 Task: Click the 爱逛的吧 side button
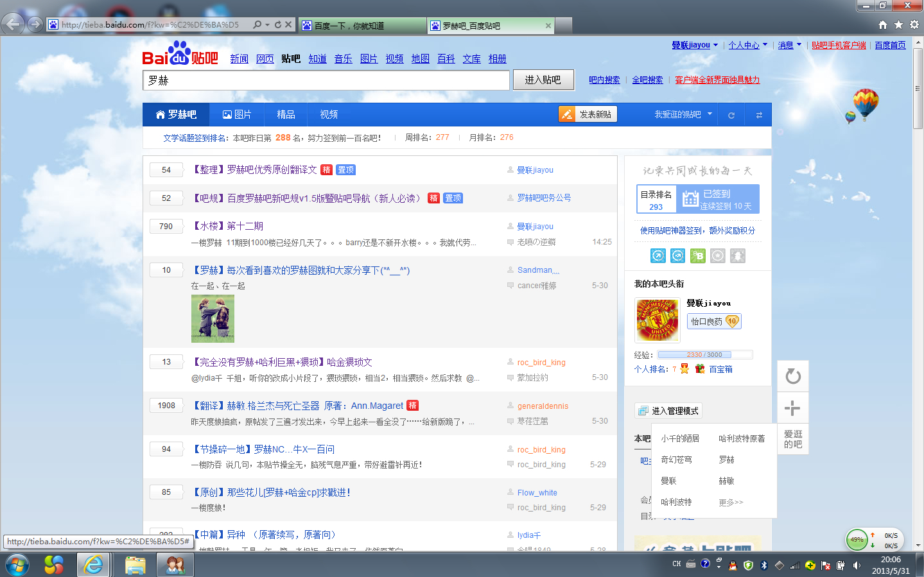(793, 439)
